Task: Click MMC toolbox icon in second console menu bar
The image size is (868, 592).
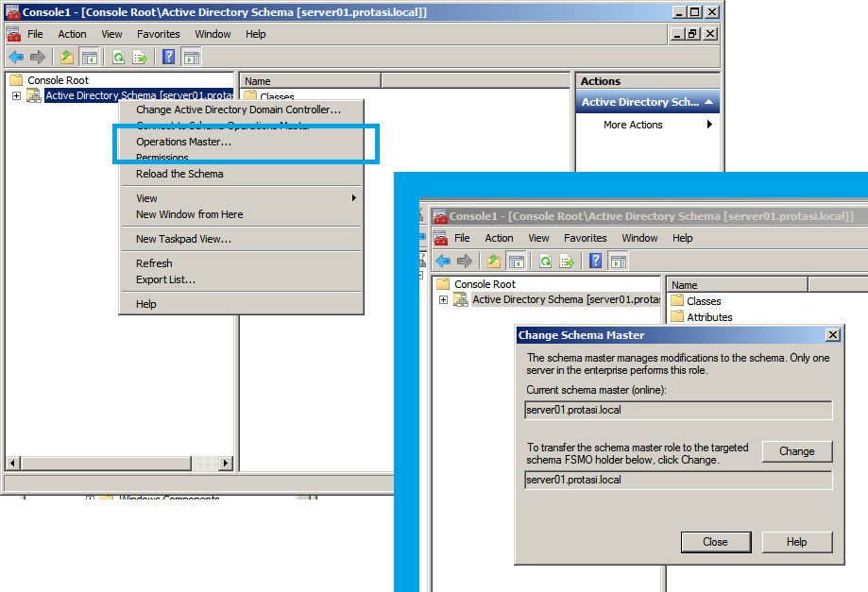Action: click(x=441, y=238)
